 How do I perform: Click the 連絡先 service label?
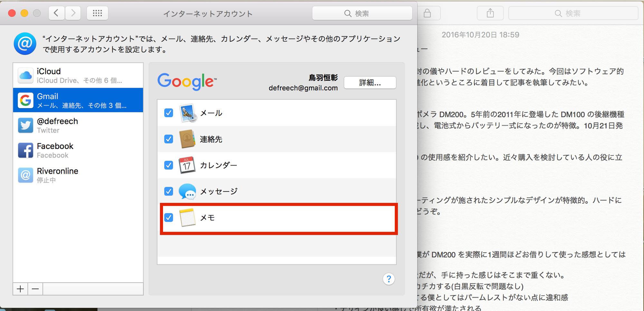point(211,139)
